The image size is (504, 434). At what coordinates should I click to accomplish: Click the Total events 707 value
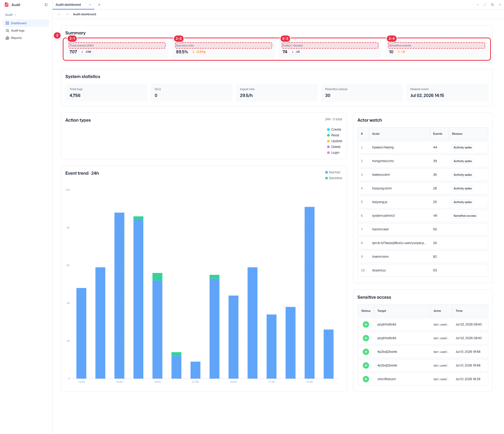pyautogui.click(x=73, y=52)
